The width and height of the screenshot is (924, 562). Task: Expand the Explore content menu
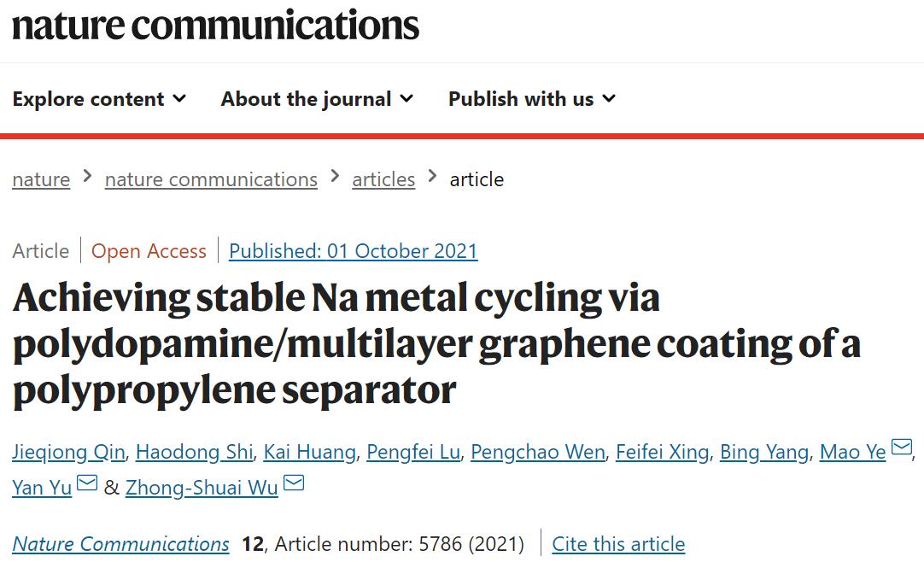pyautogui.click(x=99, y=99)
